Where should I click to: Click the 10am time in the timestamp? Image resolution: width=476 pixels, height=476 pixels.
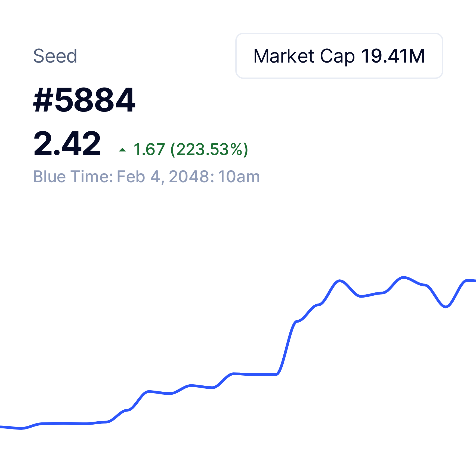click(239, 177)
